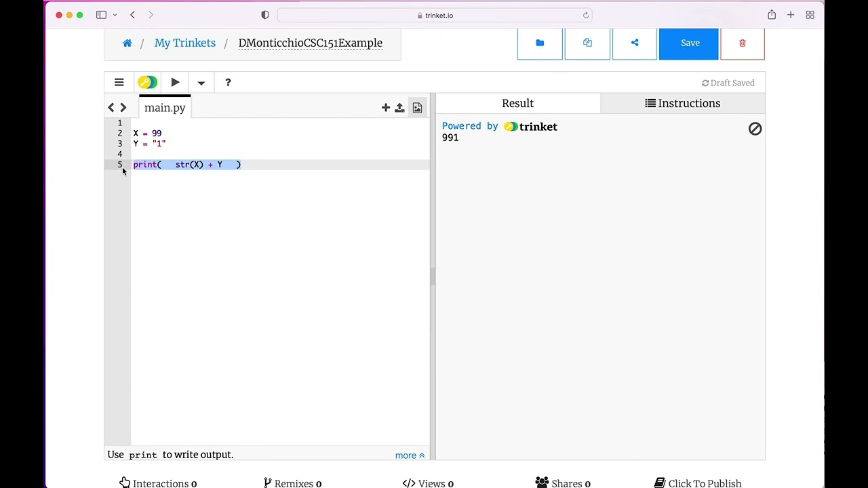Click the trinket logo in output
The image size is (868, 488).
pyautogui.click(x=531, y=127)
